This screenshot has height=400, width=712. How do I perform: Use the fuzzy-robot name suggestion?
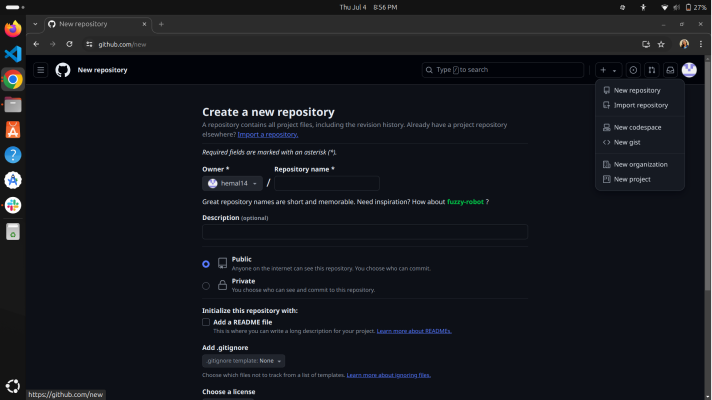[x=465, y=202]
